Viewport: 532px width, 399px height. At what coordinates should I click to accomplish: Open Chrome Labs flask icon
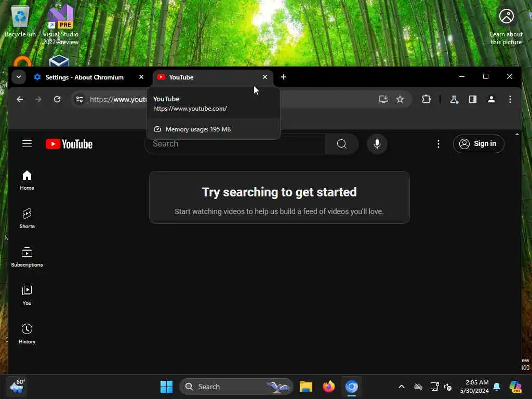(454, 99)
